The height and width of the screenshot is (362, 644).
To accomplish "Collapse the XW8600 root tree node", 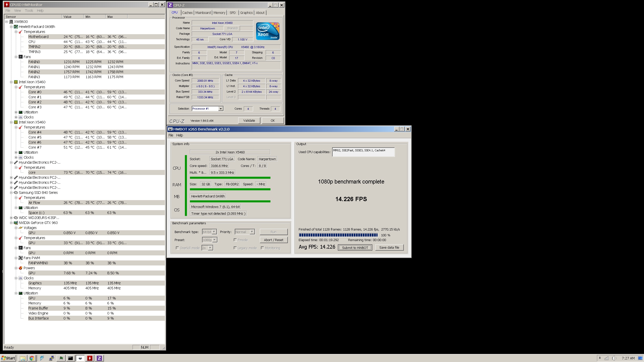I will pyautogui.click(x=7, y=22).
